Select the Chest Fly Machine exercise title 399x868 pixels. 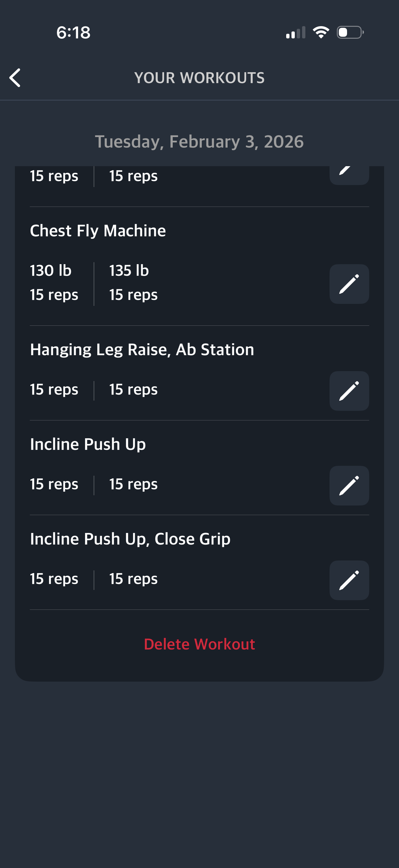tap(98, 231)
